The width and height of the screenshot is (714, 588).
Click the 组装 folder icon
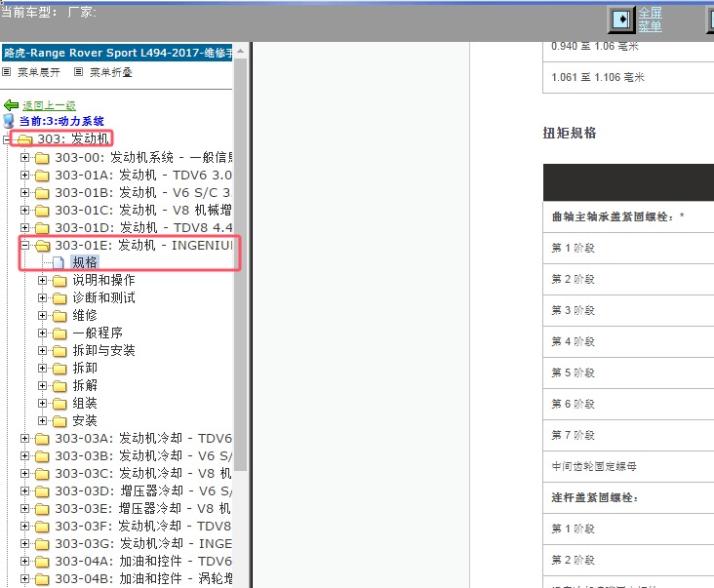click(x=59, y=404)
